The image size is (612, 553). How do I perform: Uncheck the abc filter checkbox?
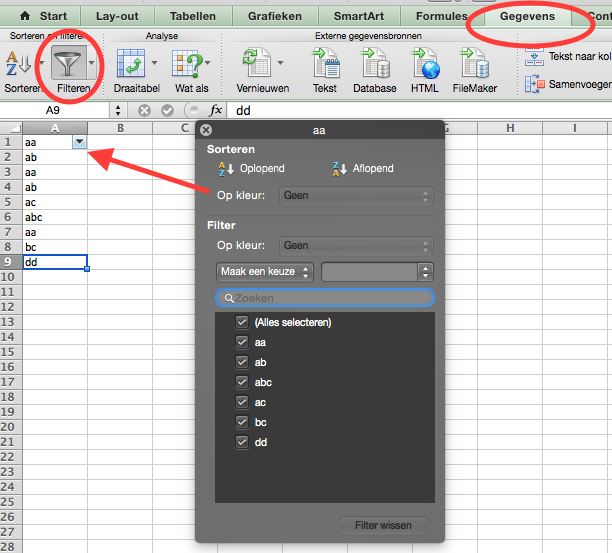point(242,382)
